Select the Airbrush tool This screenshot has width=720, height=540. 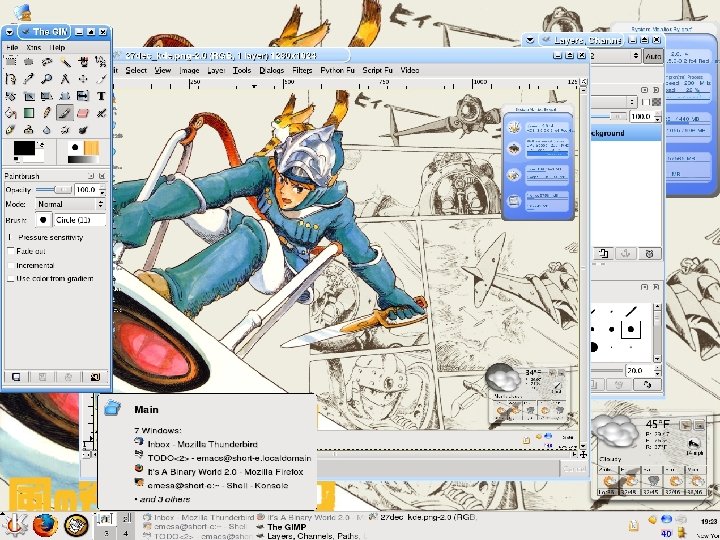(x=101, y=112)
